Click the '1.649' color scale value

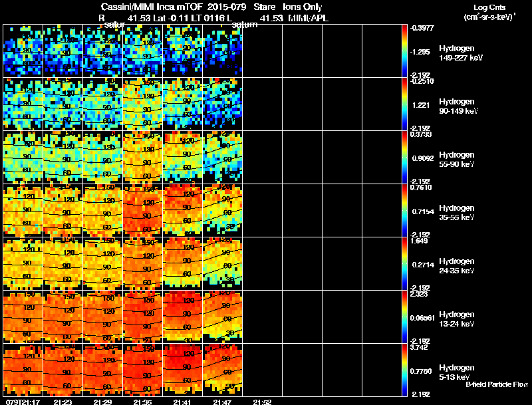pyautogui.click(x=419, y=241)
